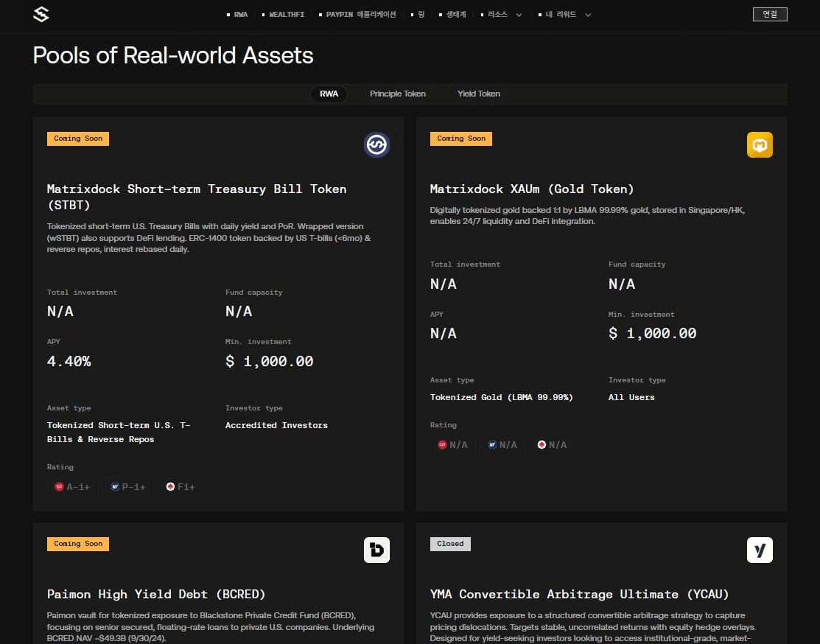Click Coming Soon badge on XAUm card
Screen dimensions: 820x644
[460, 139]
